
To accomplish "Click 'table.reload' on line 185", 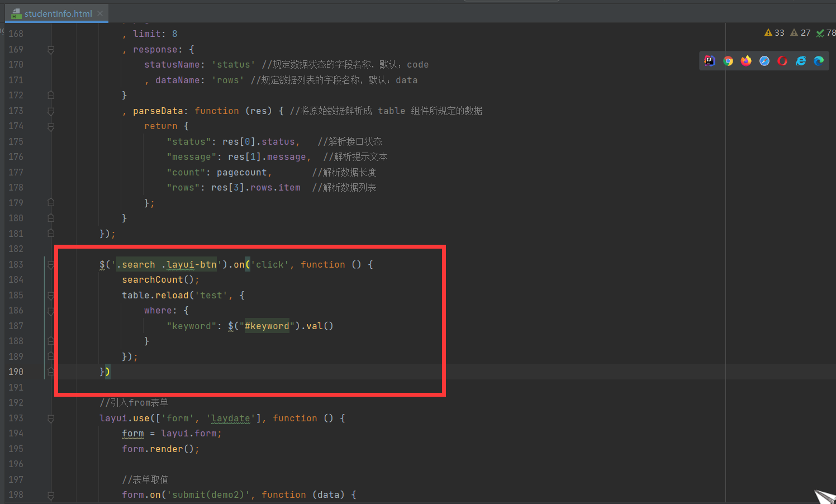I will tap(155, 296).
